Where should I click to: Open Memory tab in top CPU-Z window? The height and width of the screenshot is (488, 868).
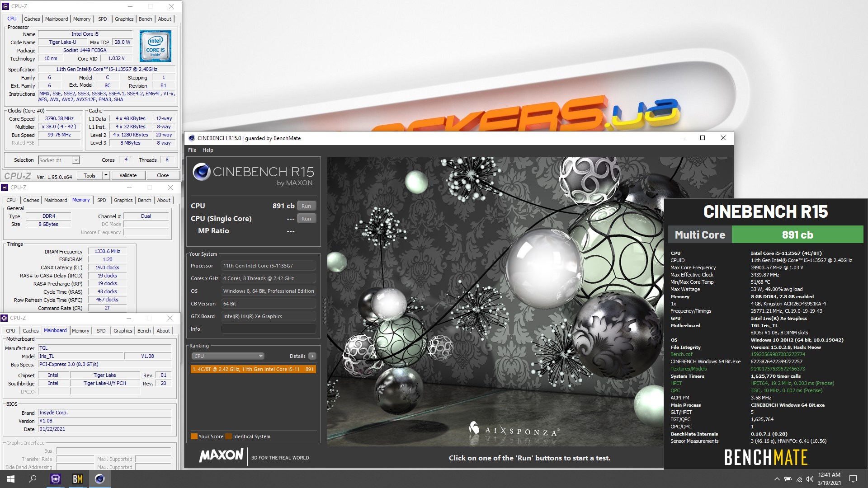point(82,19)
